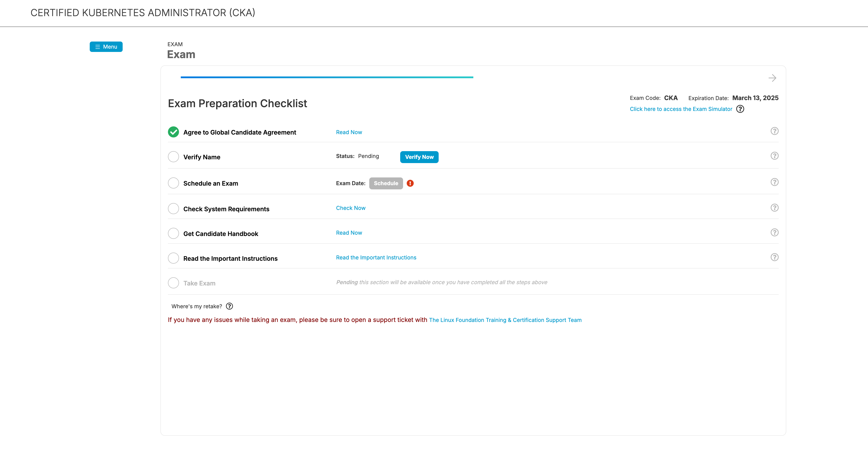Click help icon on Get Candidate Handbook row
Image resolution: width=868 pixels, height=449 pixels.
[x=774, y=232]
